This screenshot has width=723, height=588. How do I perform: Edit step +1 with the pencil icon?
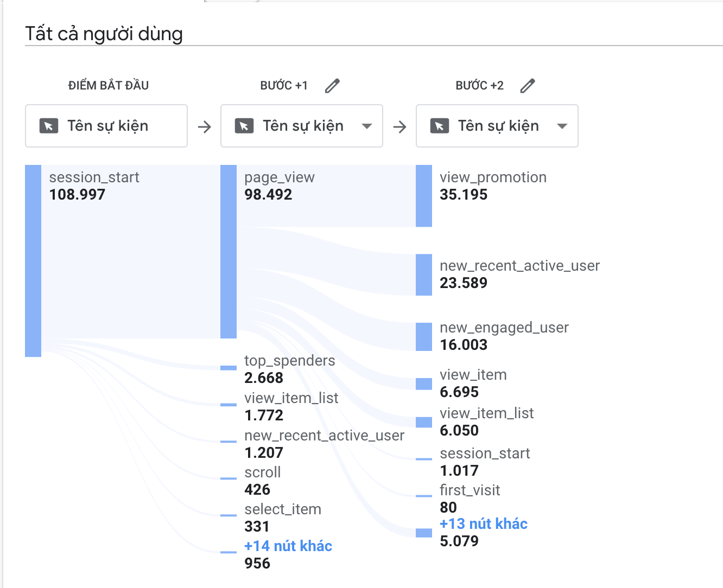coord(332,86)
